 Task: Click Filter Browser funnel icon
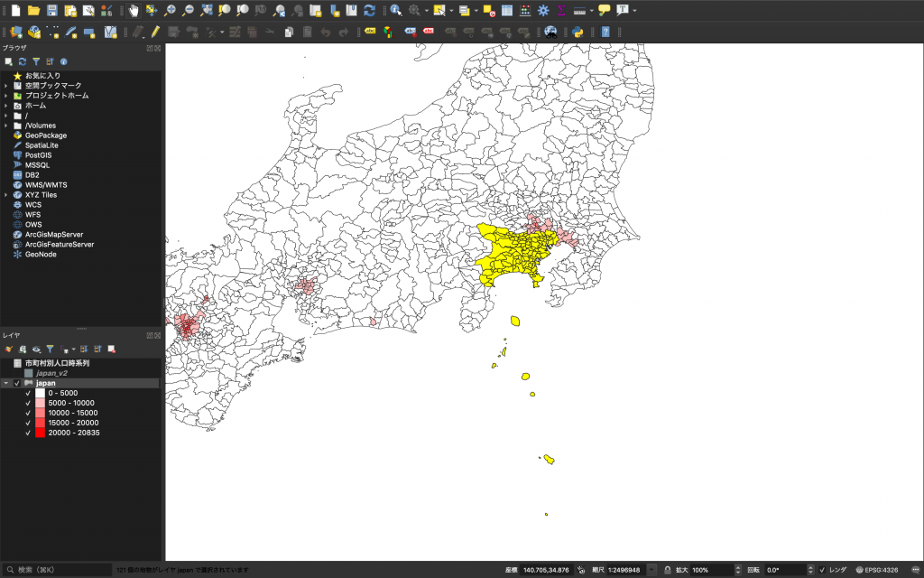click(x=36, y=61)
